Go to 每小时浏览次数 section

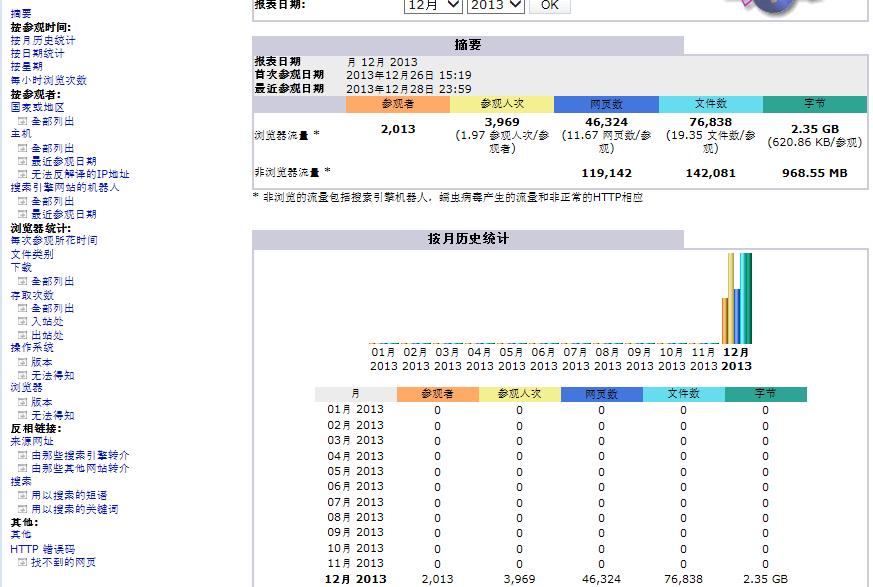[49, 80]
